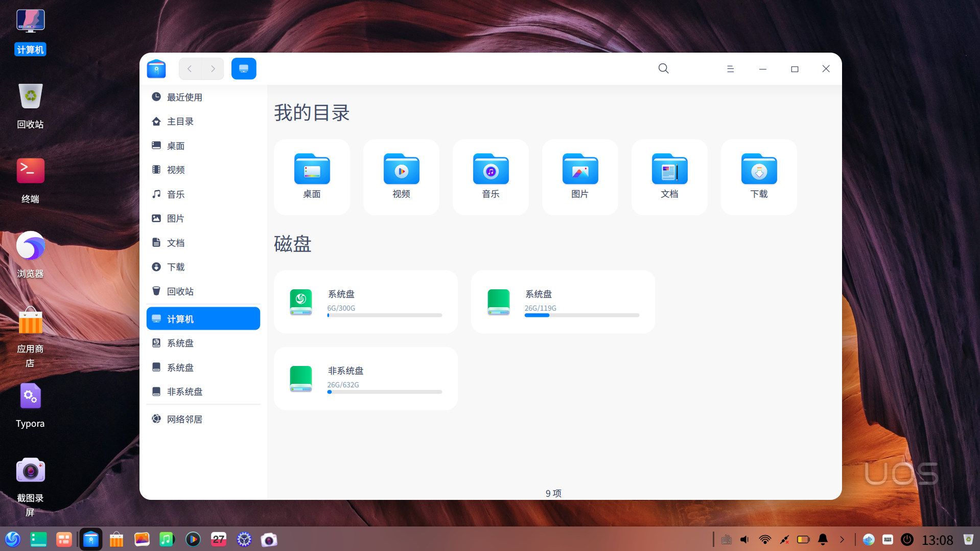Image resolution: width=980 pixels, height=551 pixels.
Task: Open the search in the file manager toolbar
Action: (663, 68)
